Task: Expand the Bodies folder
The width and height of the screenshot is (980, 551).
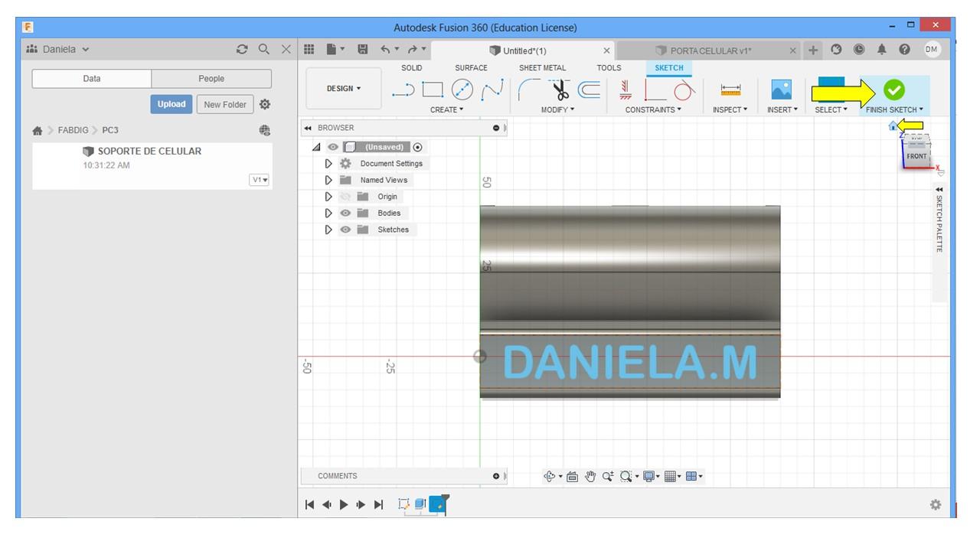Action: pyautogui.click(x=328, y=213)
